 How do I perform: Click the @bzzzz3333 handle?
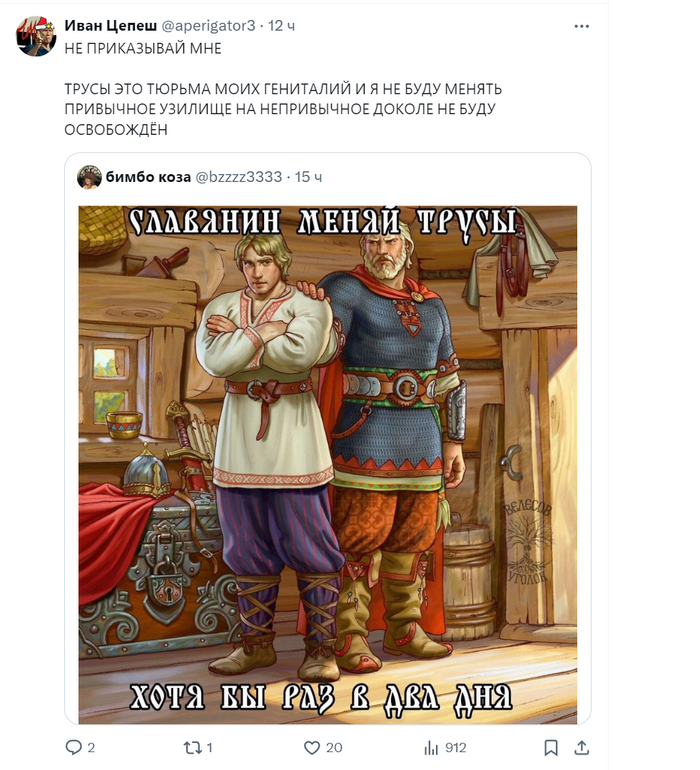(x=239, y=177)
